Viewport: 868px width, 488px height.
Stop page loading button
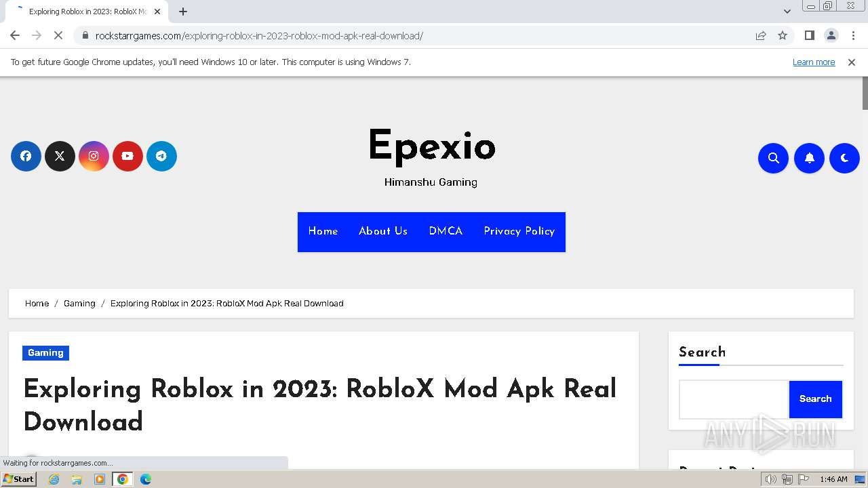(x=58, y=35)
